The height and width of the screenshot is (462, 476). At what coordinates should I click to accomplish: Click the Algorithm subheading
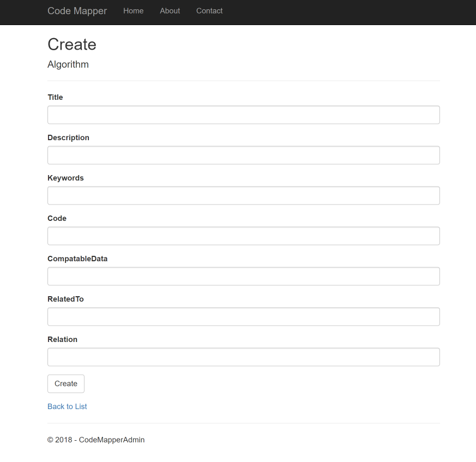click(x=68, y=64)
